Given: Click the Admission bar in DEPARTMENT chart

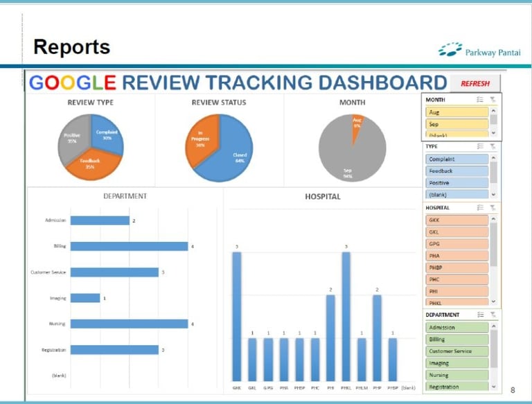Looking at the screenshot, I should click(100, 220).
